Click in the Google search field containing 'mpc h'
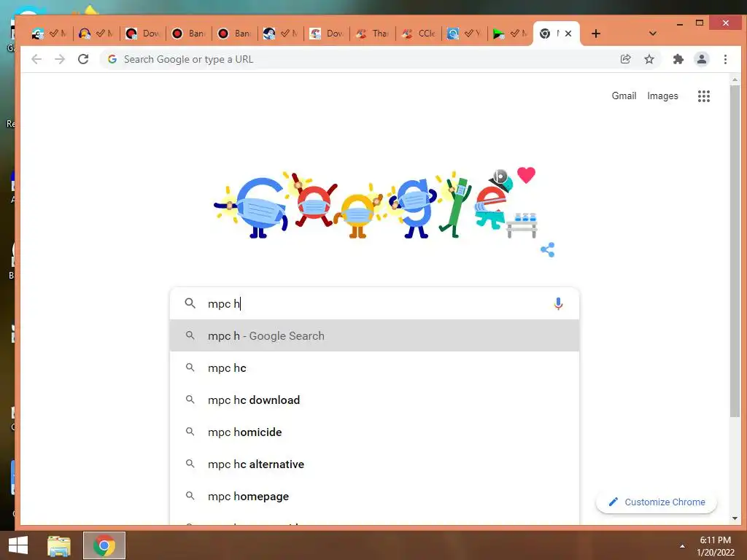The image size is (747, 560). point(374,303)
